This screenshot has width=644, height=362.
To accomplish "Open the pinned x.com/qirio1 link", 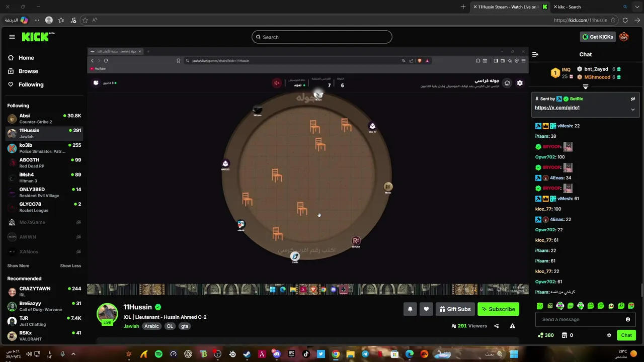I will tap(557, 108).
